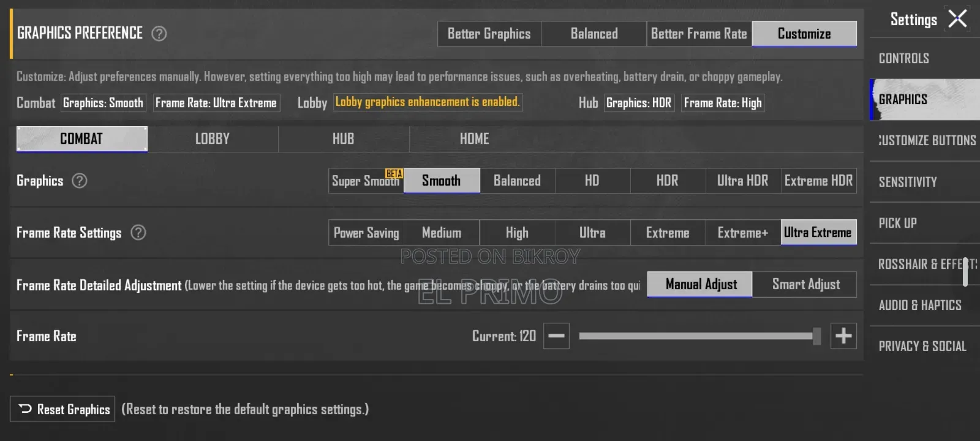Image resolution: width=980 pixels, height=441 pixels.
Task: Switch to the COMBAT tab
Action: coord(81,139)
